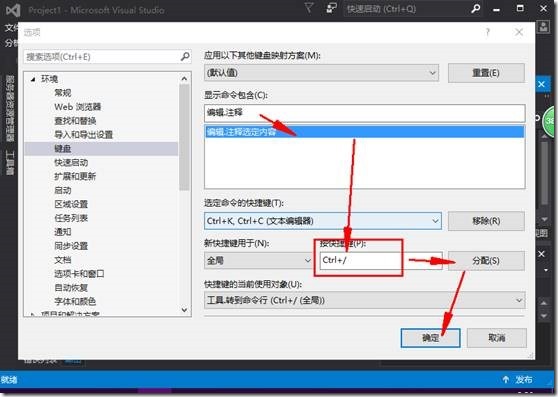Click the search magnifier in options search box

(185, 56)
